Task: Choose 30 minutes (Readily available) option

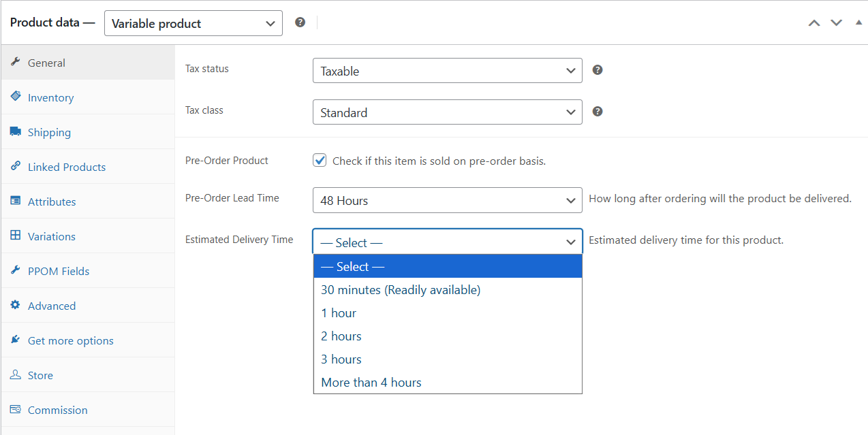Action: coord(401,290)
